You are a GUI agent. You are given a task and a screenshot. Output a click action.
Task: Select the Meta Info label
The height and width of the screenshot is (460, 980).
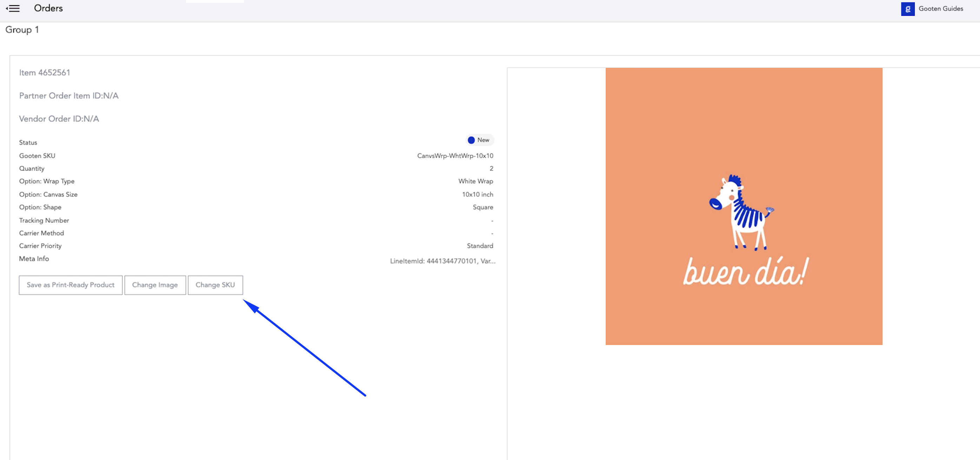coord(34,259)
